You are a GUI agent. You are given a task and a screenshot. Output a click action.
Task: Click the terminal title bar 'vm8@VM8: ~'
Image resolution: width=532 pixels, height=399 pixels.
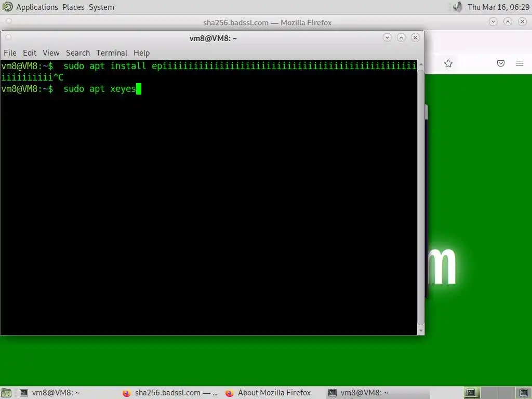(x=213, y=38)
